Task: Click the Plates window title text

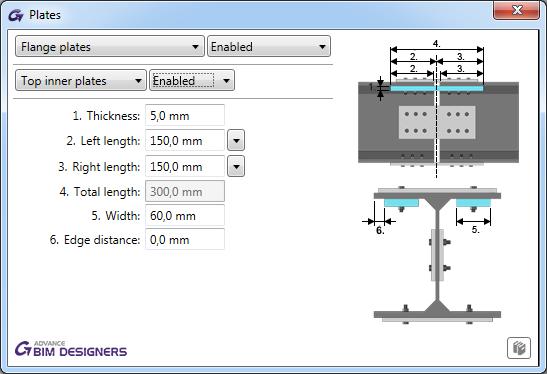Action: pos(45,15)
